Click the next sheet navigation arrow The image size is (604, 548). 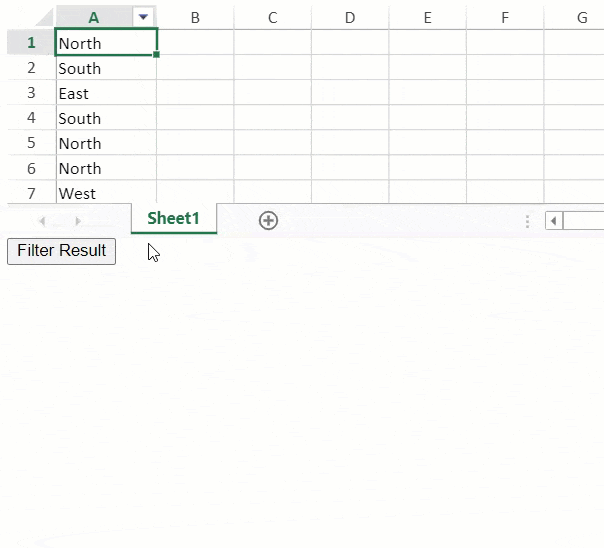pyautogui.click(x=78, y=221)
